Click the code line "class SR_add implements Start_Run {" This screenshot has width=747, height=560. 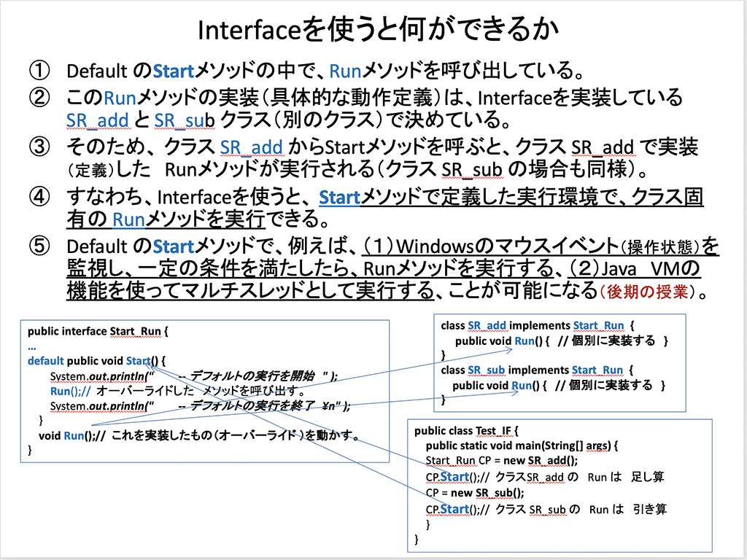click(x=538, y=326)
